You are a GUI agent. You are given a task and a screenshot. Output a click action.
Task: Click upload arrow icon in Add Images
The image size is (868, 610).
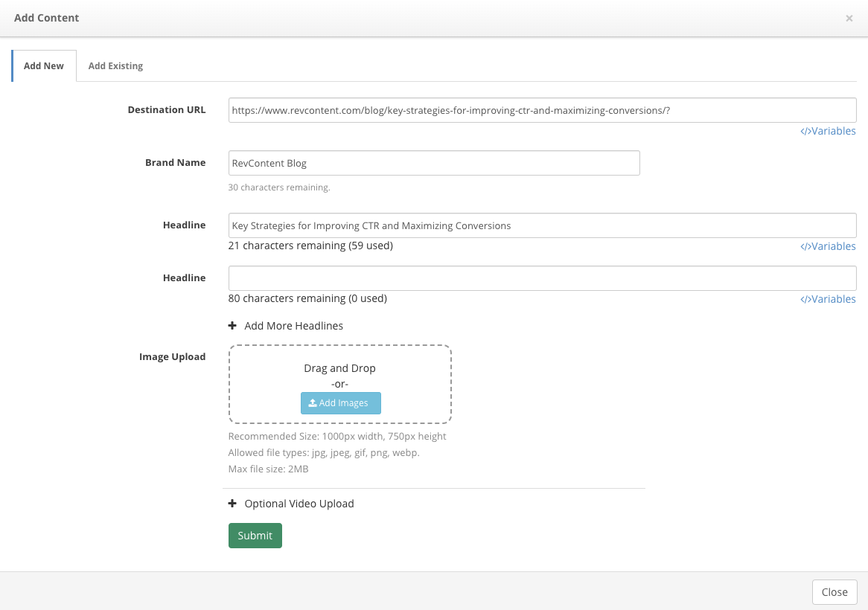(313, 403)
